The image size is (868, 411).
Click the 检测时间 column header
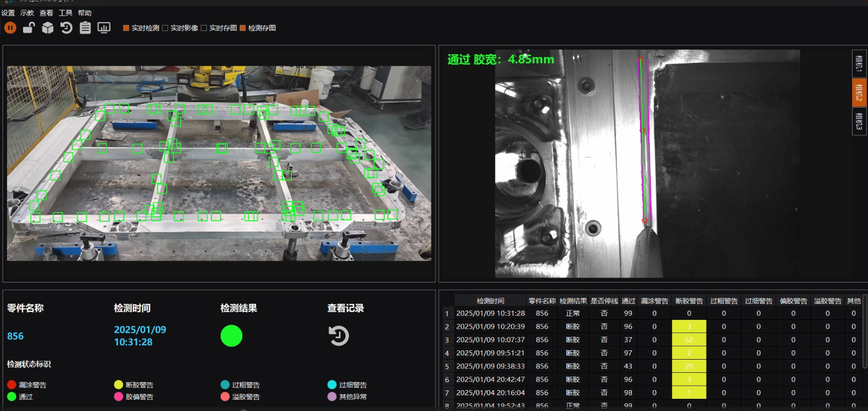coord(490,301)
